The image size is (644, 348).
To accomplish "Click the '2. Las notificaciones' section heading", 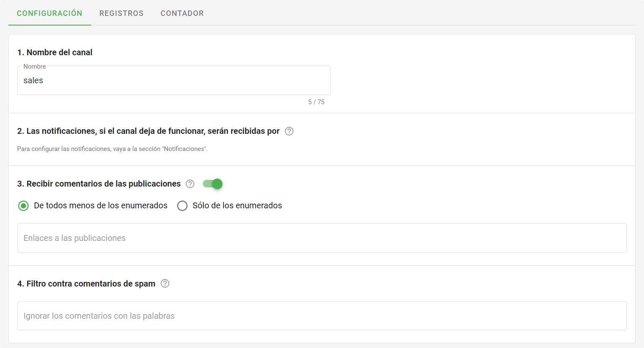I will click(x=148, y=131).
